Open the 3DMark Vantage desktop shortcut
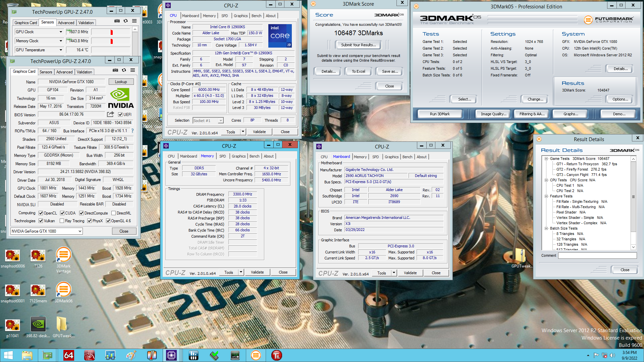 tap(63, 260)
